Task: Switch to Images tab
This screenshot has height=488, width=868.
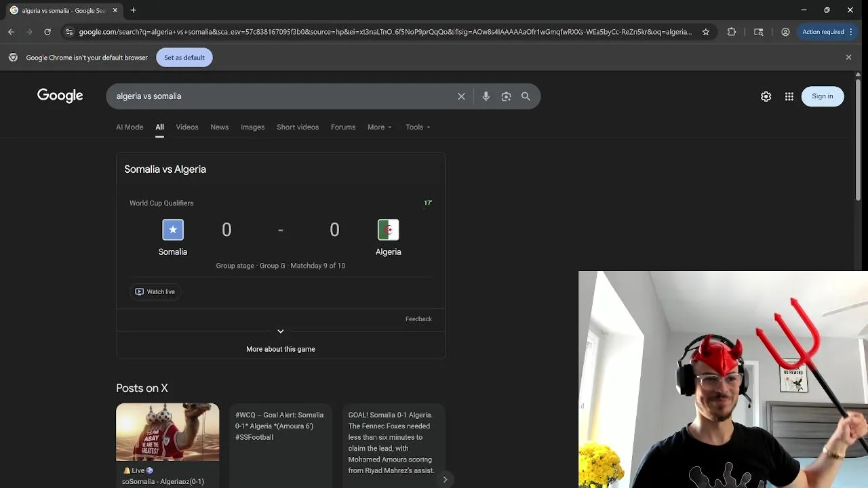Action: [x=253, y=127]
